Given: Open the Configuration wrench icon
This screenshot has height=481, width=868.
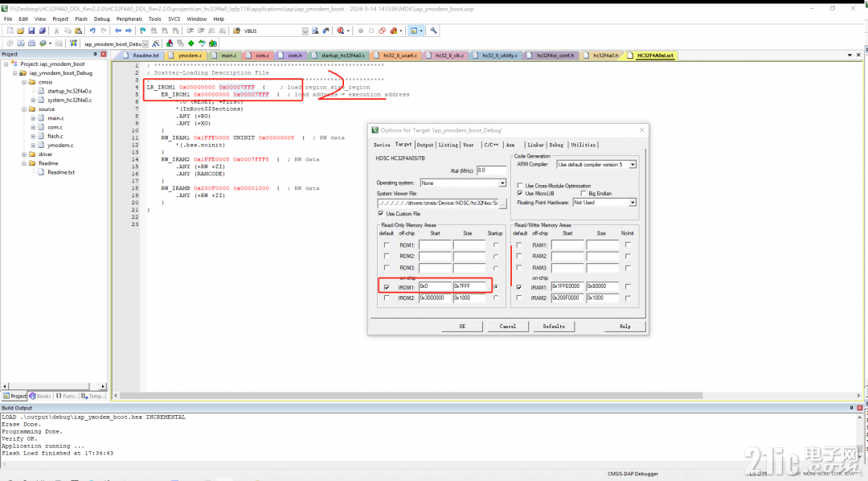Looking at the screenshot, I should pos(433,31).
